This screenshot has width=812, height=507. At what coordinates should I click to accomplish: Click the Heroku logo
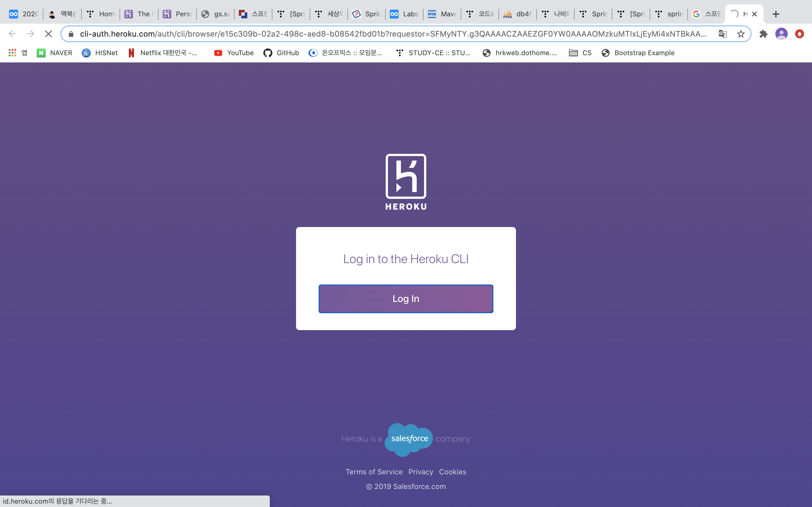tap(406, 182)
